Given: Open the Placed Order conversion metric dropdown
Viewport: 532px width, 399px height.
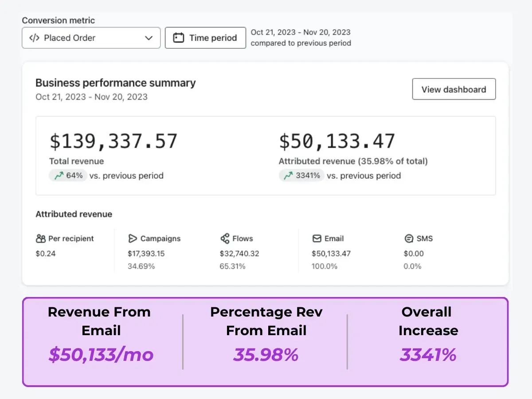Looking at the screenshot, I should point(91,38).
